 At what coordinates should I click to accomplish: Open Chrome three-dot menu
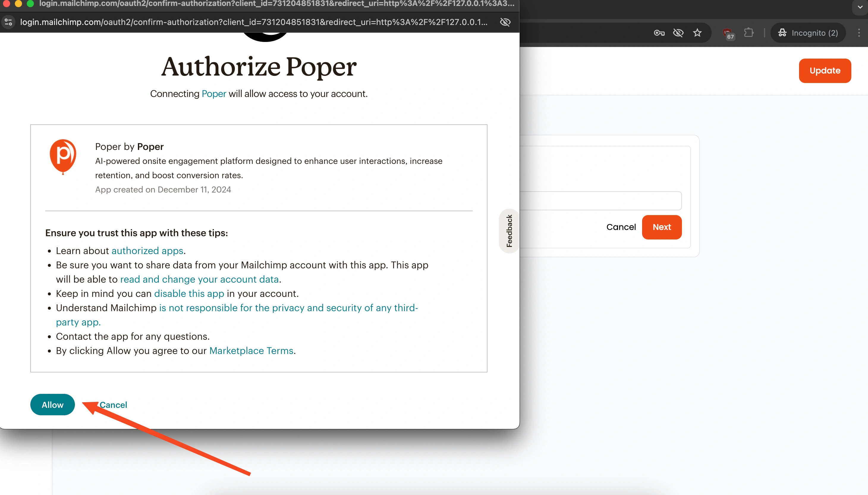(859, 33)
